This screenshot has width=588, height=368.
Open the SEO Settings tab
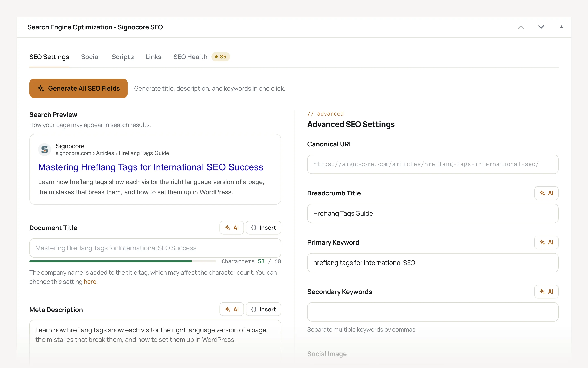point(49,57)
